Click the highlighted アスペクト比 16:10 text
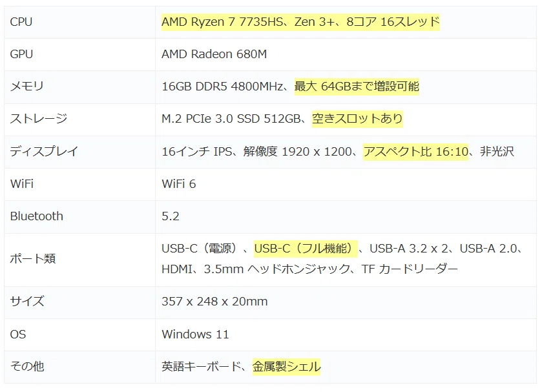The image size is (542, 392). 416,151
